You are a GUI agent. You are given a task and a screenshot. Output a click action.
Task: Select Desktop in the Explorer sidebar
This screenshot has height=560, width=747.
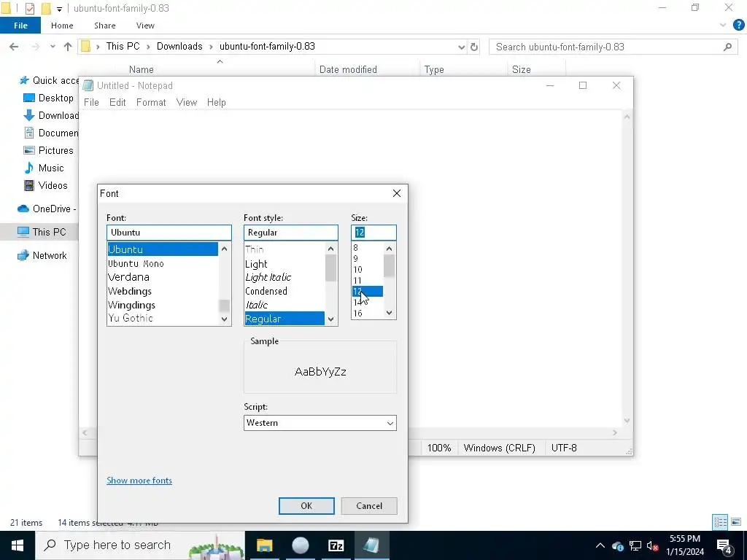[49, 98]
